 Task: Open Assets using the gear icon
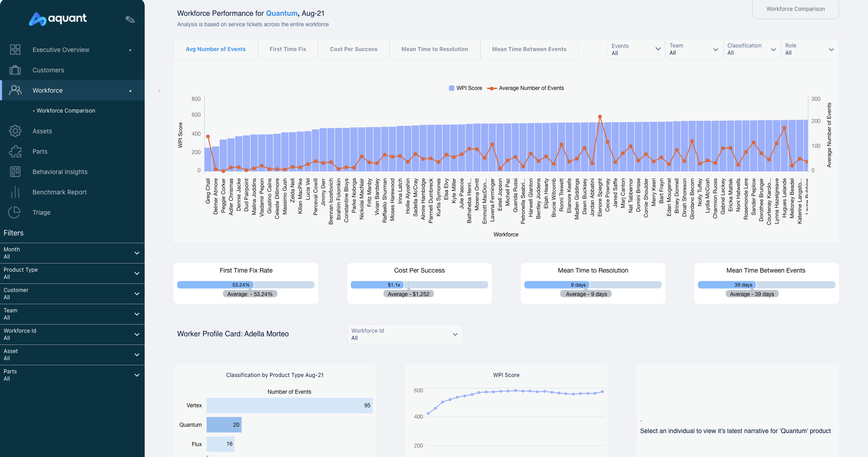coord(15,131)
